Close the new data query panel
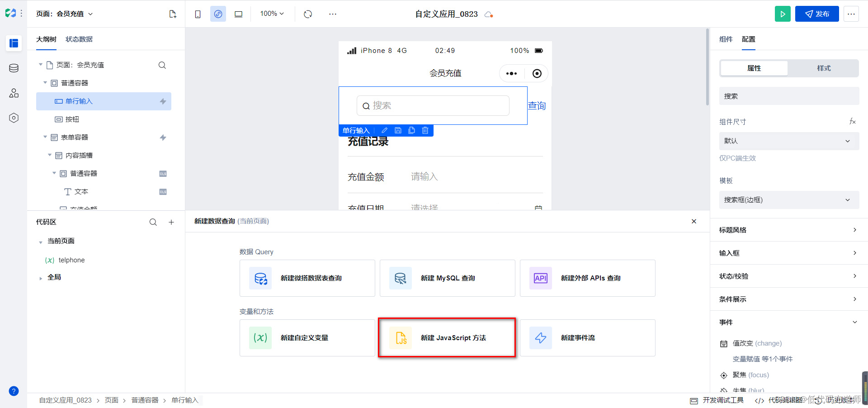 coord(694,221)
